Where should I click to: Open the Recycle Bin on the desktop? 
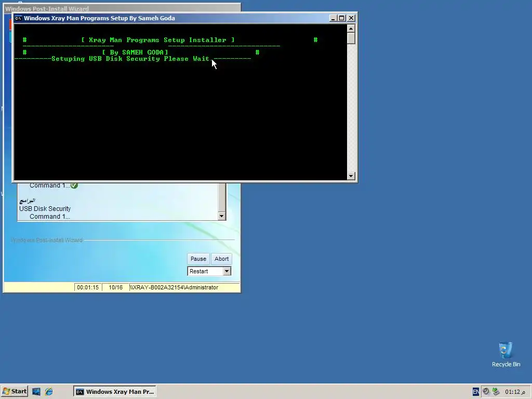click(x=506, y=354)
